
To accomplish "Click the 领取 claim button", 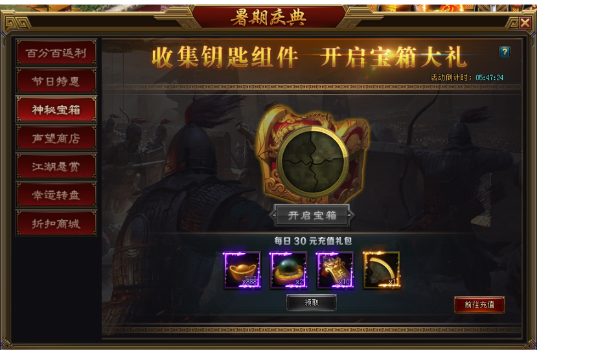I will coord(312,302).
